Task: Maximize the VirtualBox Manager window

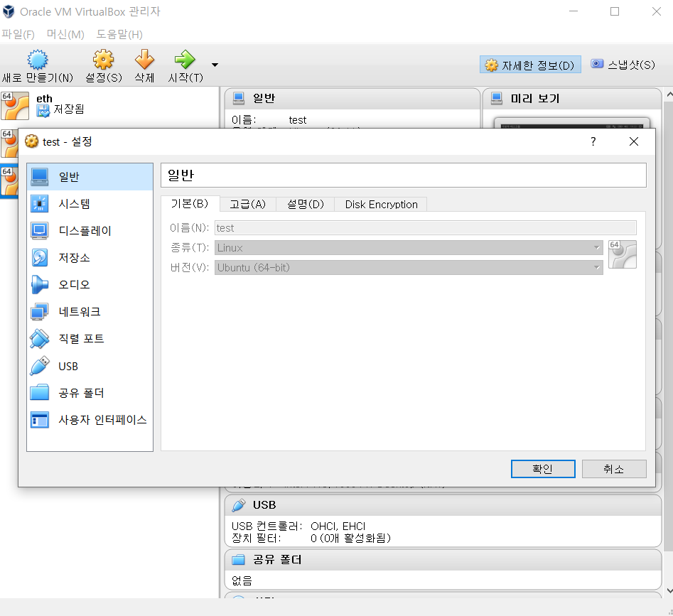Action: coord(615,11)
